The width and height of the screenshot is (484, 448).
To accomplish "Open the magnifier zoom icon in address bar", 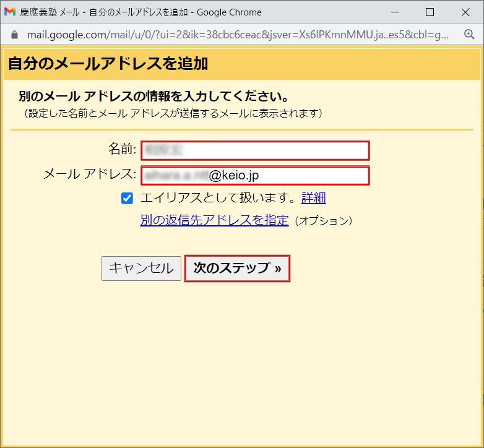I will 469,35.
